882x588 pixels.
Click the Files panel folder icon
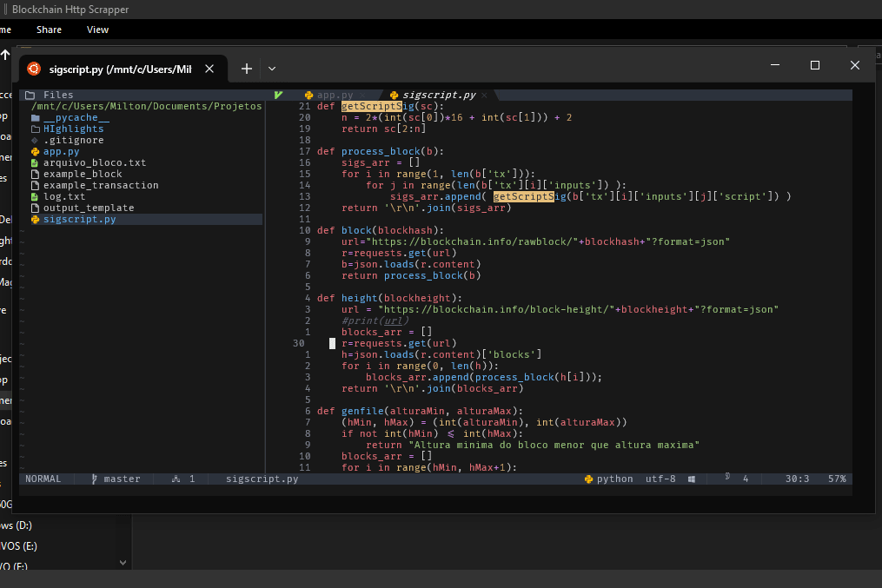(30, 95)
